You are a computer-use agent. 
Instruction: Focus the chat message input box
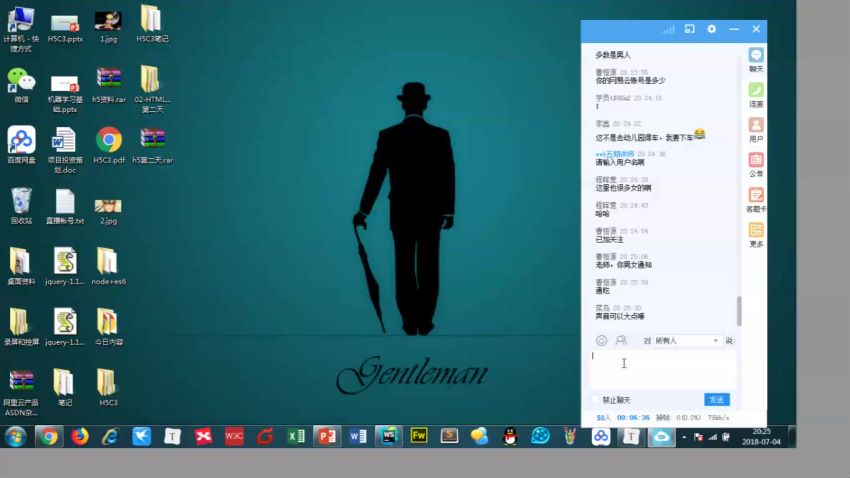(x=662, y=370)
